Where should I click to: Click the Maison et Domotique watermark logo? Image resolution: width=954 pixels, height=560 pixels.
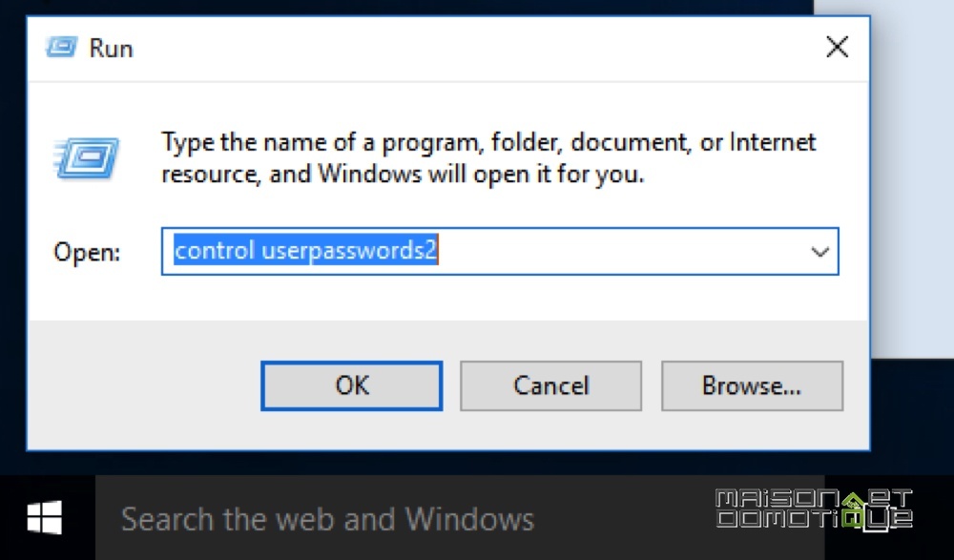coord(814,508)
